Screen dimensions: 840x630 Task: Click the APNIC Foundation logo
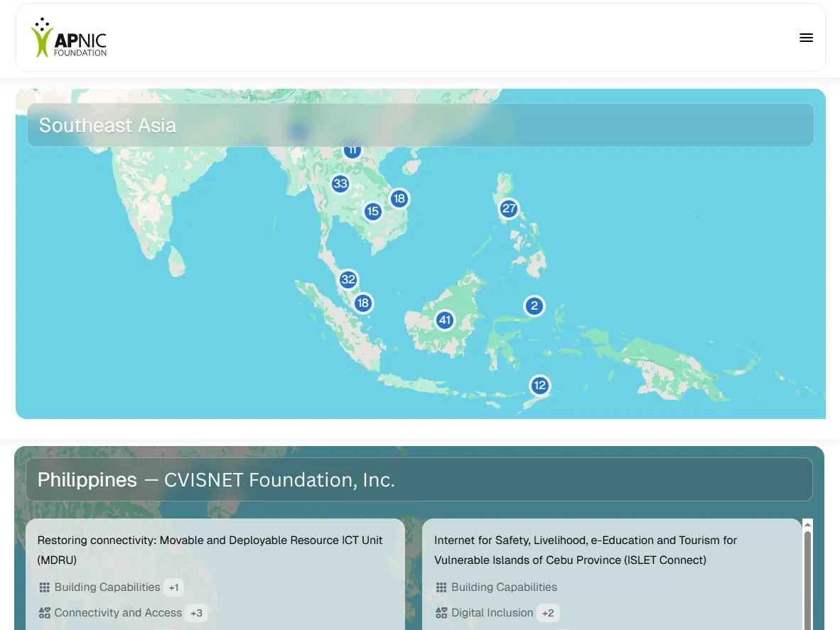pos(68,38)
